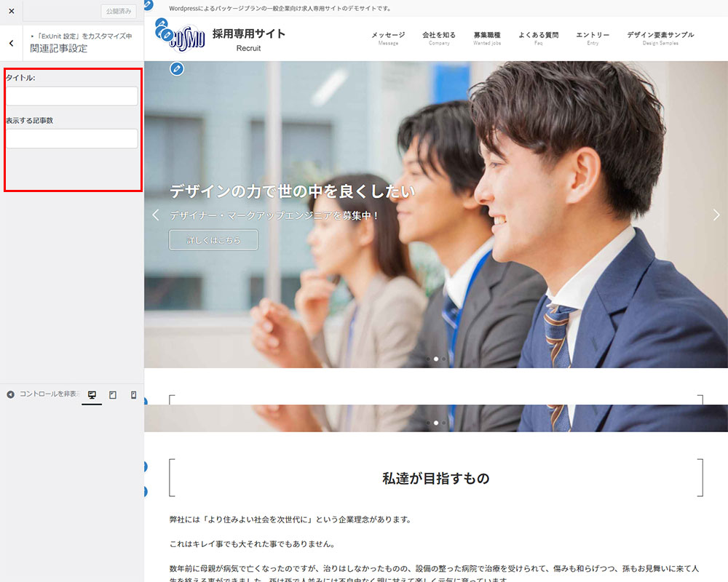Go to previous slide with left arrow
Image resolution: width=728 pixels, height=582 pixels.
click(x=155, y=215)
